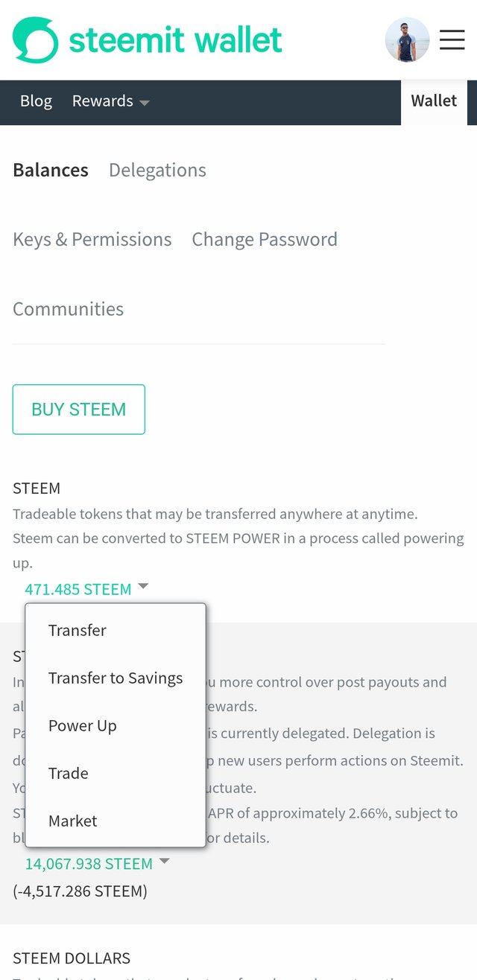The height and width of the screenshot is (980, 477).
Task: Go to Change Password
Action: coord(265,239)
